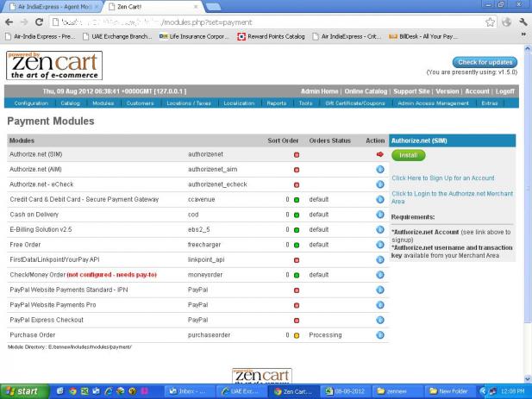This screenshot has width=532, height=399.
Task: Click the red status indicator for linkpoint_api
Action: click(x=297, y=260)
